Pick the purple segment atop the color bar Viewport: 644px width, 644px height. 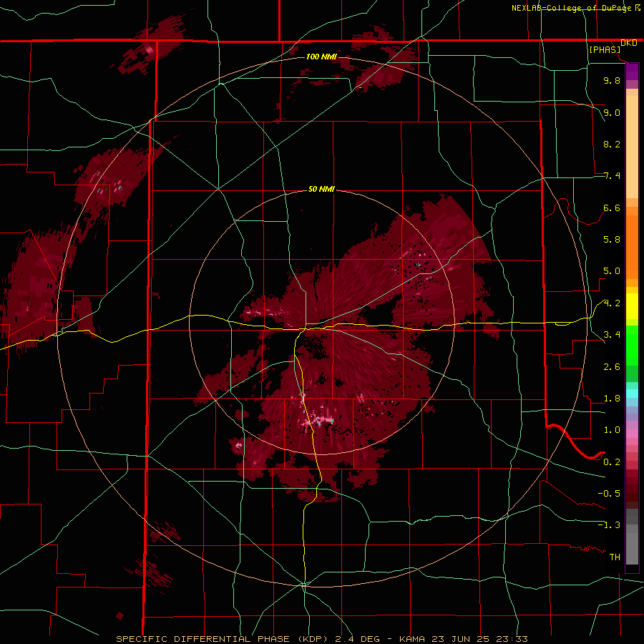coord(632,72)
